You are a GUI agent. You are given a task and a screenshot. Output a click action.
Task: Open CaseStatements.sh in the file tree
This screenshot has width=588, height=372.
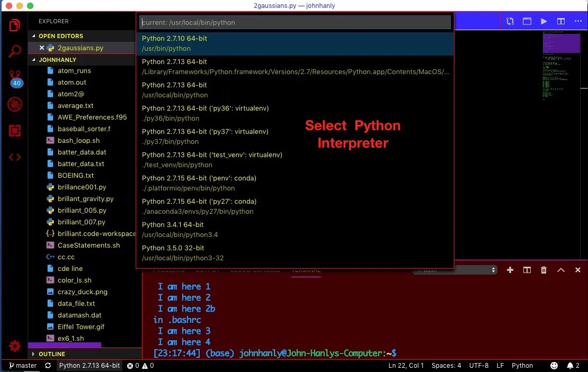[89, 246]
